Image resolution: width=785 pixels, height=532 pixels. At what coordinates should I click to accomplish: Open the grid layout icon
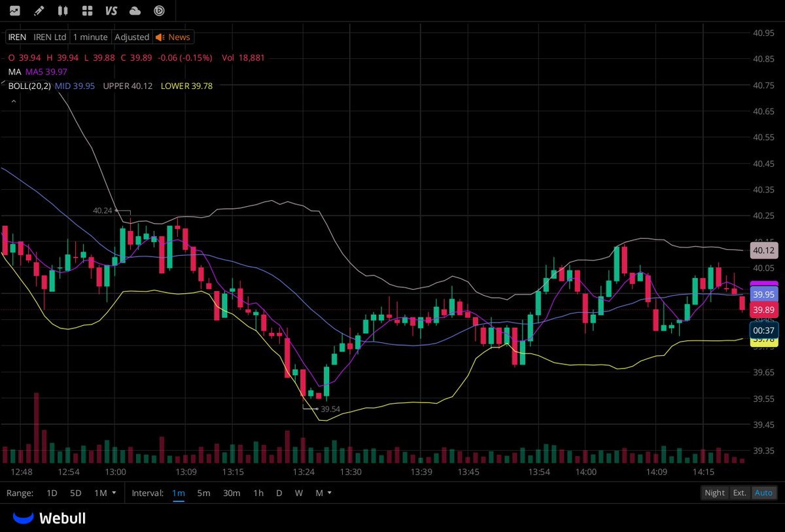pos(87,10)
